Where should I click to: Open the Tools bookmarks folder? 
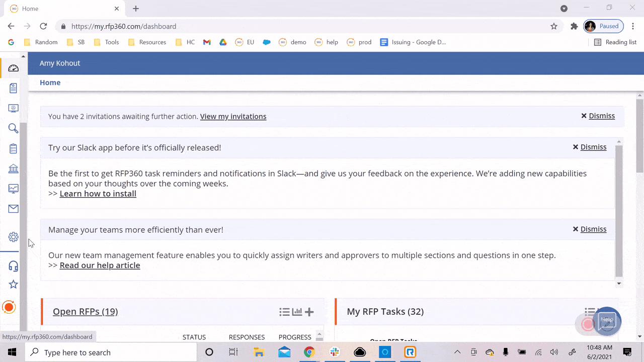106,42
